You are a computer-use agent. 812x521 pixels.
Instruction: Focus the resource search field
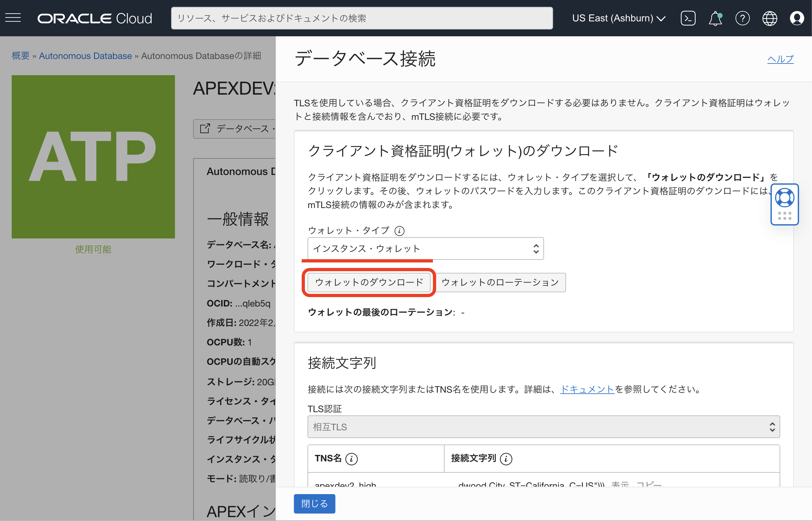pyautogui.click(x=362, y=18)
